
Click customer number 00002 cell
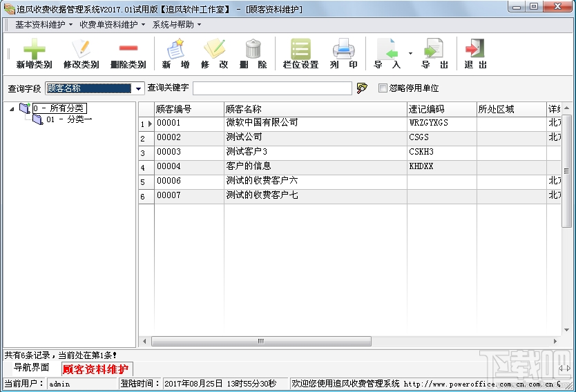[x=189, y=137]
